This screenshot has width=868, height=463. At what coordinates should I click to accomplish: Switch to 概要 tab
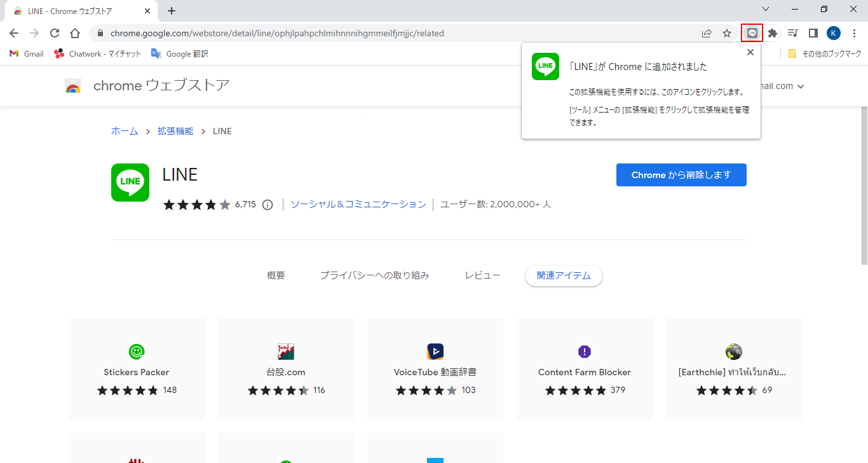(x=276, y=275)
